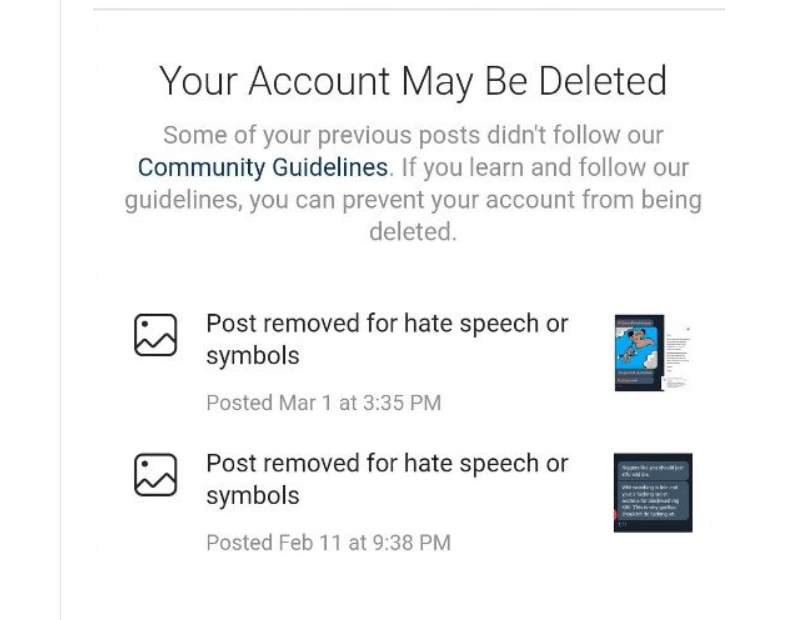794x620 pixels.
Task: Select the second "Post removed for hate speech" title
Action: (387, 479)
